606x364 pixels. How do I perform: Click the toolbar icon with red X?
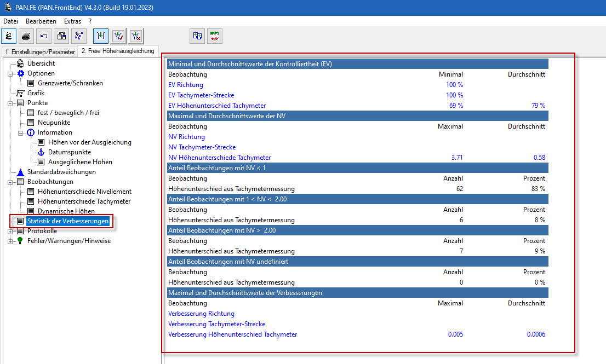tap(136, 36)
